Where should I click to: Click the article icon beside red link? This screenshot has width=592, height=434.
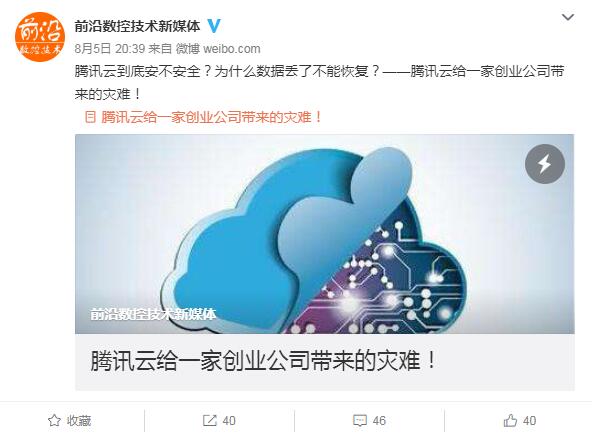[x=91, y=117]
